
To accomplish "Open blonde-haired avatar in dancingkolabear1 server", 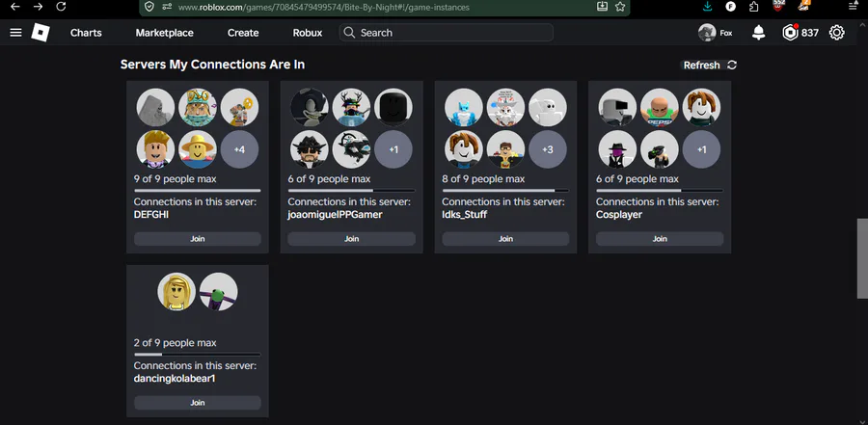I will (x=176, y=292).
